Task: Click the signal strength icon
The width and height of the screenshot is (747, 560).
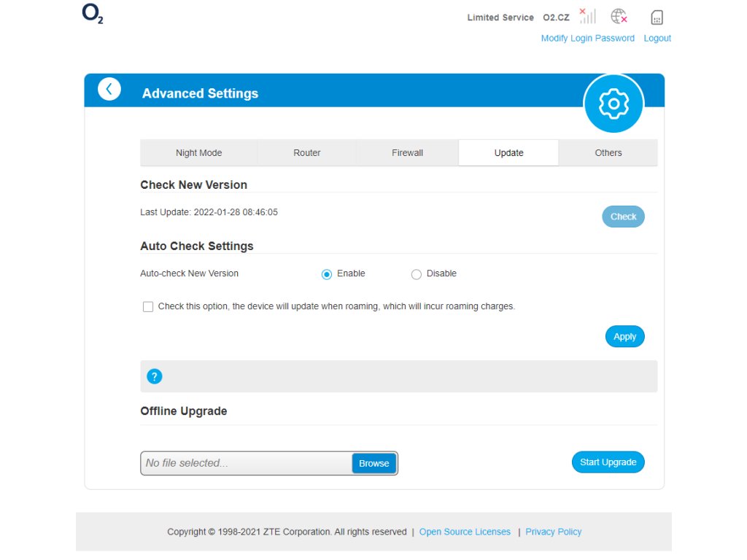Action: 587,16
